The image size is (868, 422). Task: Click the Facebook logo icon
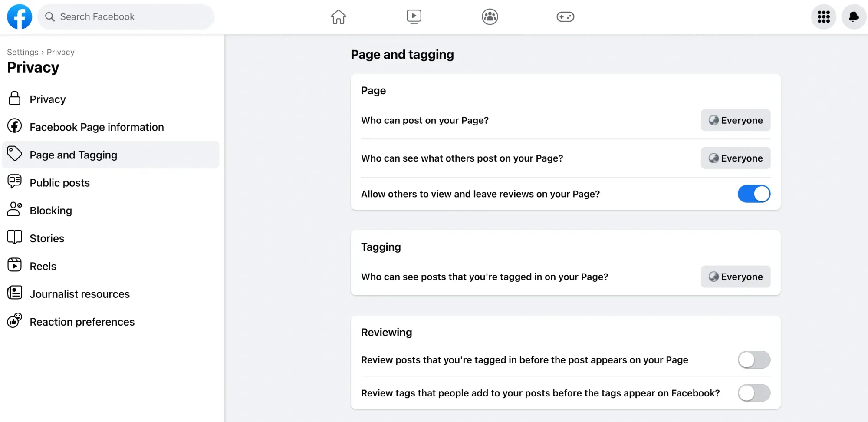pyautogui.click(x=20, y=17)
